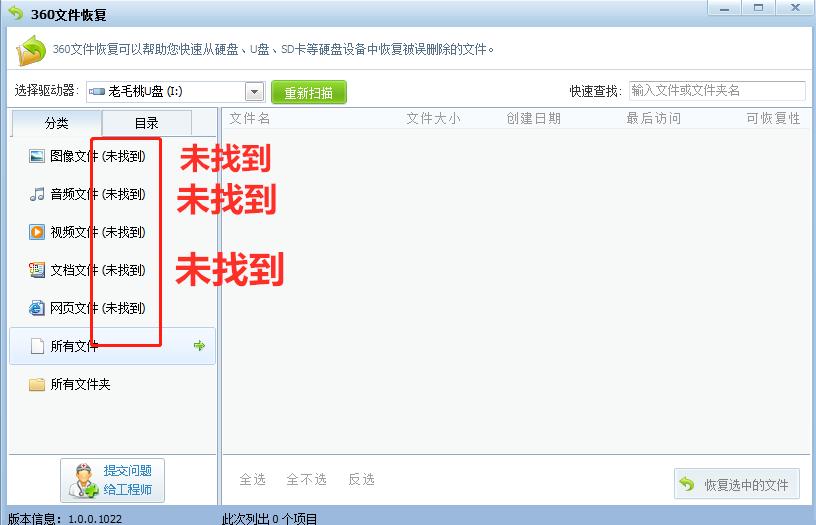816x525 pixels.
Task: Sort by the 可恢复性 column header
Action: (773, 119)
